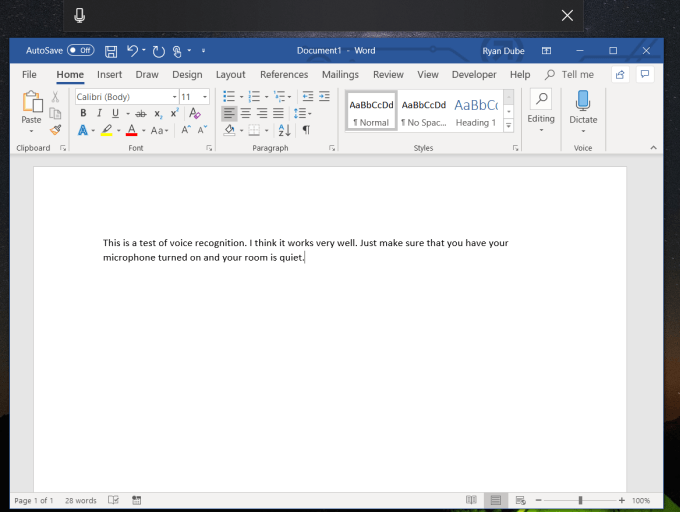
Task: Apply the yellow text highlight color
Action: point(107,130)
